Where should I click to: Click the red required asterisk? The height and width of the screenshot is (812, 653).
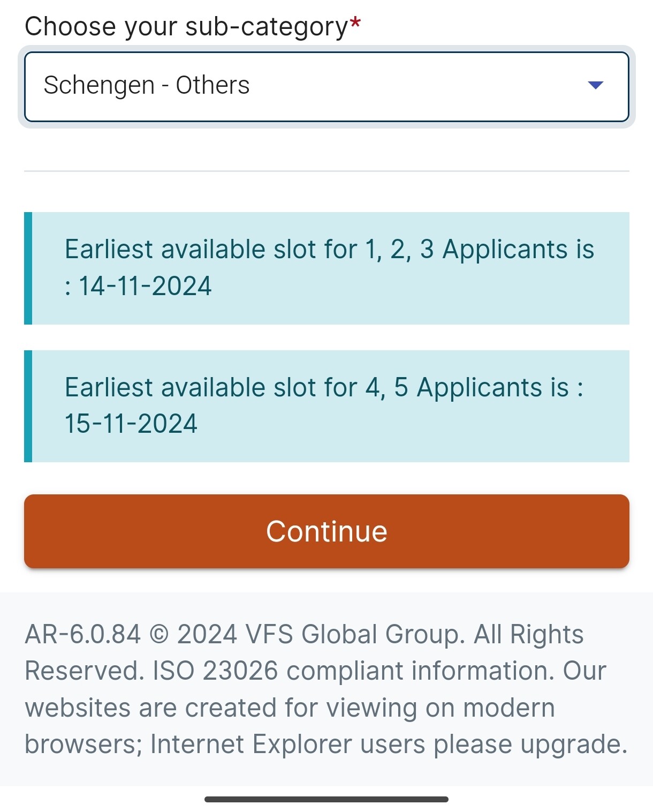click(355, 24)
